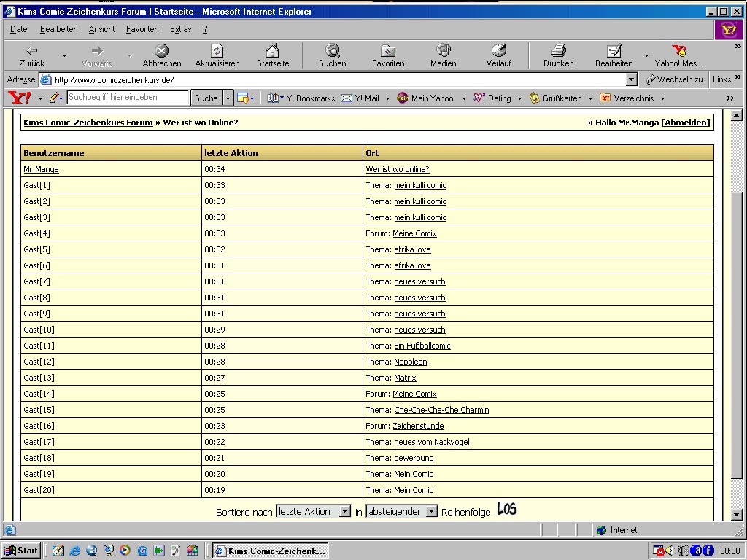Expand the 'letzte Aktion' sort dropdown
The width and height of the screenshot is (747, 560).
(x=345, y=512)
